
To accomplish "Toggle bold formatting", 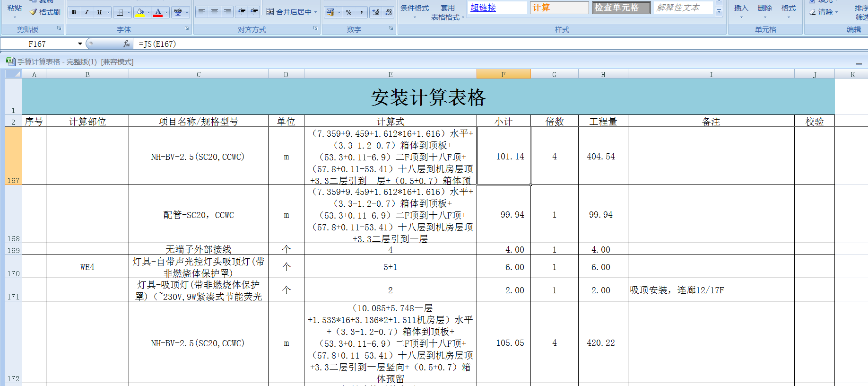I will [x=74, y=12].
